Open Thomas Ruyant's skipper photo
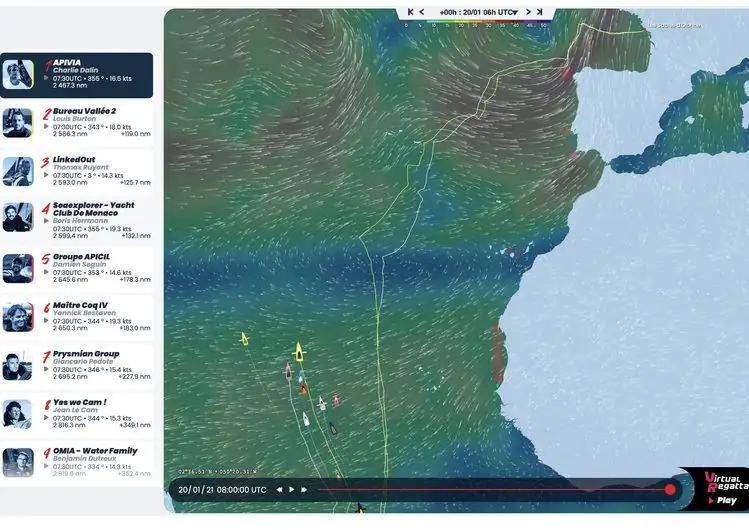Image resolution: width=749 pixels, height=530 pixels. tap(18, 171)
